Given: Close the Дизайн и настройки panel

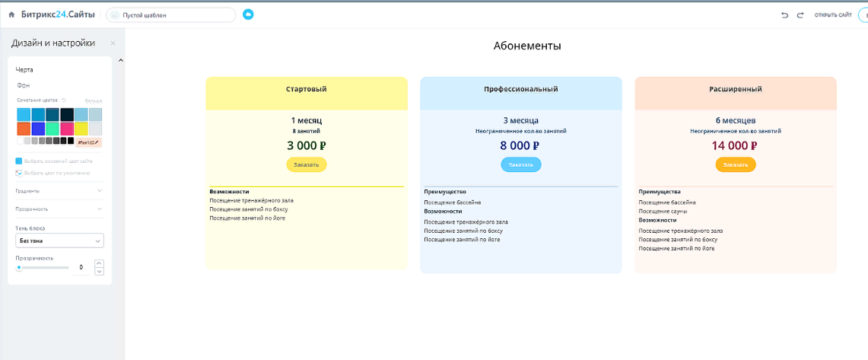Looking at the screenshot, I should 113,43.
